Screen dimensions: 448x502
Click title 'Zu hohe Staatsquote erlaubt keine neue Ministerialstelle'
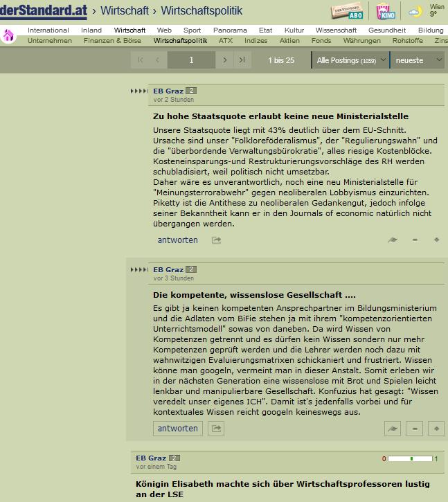coord(280,116)
